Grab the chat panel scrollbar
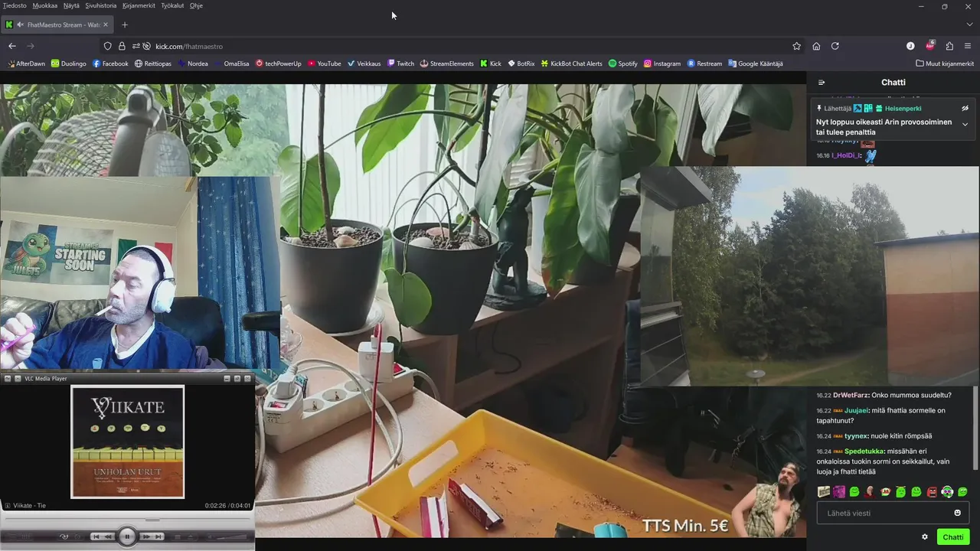 coord(975,429)
